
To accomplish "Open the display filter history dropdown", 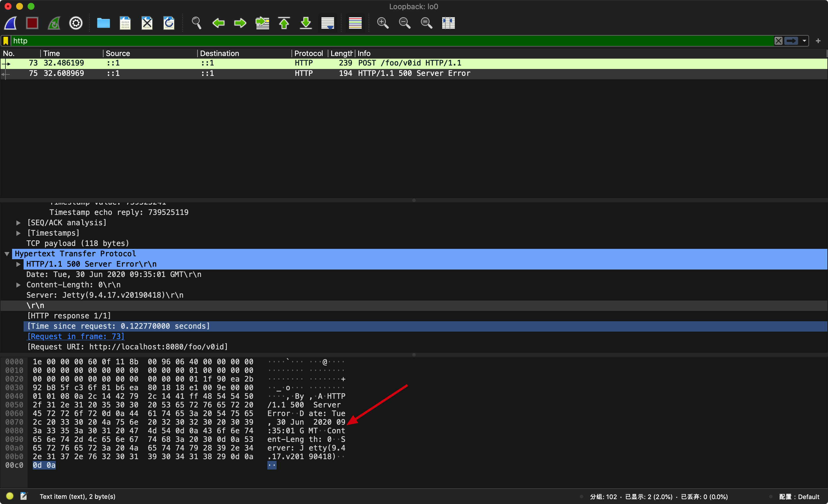I will click(804, 41).
